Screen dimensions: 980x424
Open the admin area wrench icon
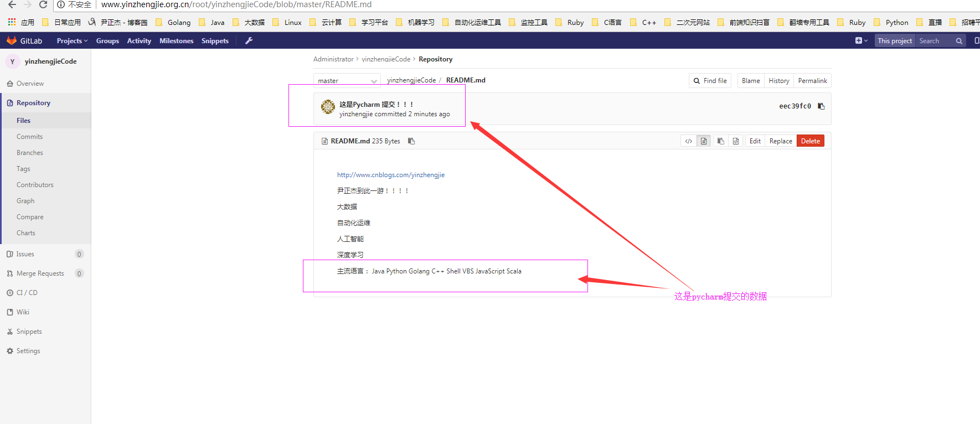coord(249,40)
